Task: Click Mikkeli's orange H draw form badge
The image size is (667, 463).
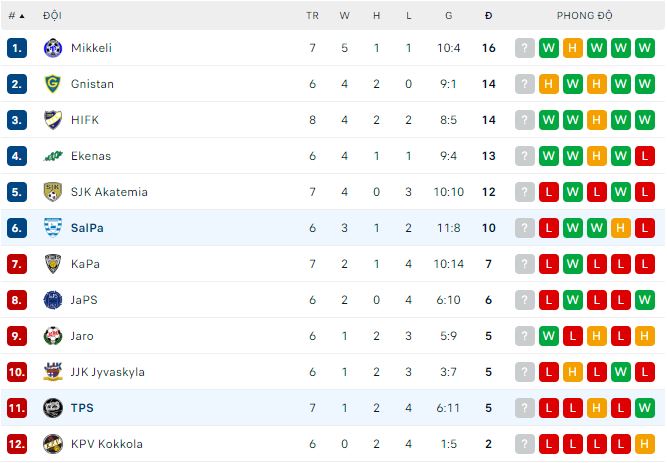Action: point(573,48)
